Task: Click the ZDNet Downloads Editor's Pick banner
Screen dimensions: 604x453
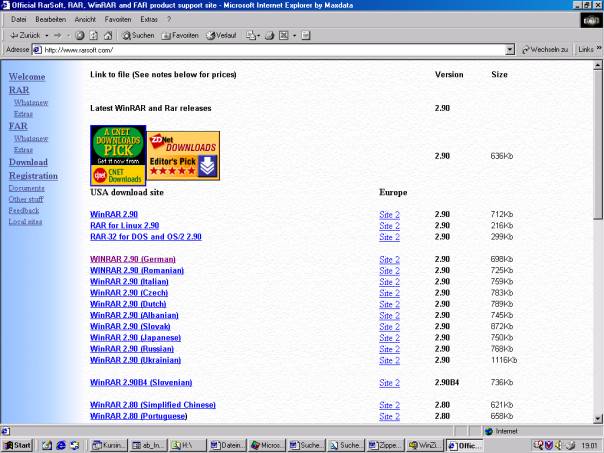Action: 183,156
